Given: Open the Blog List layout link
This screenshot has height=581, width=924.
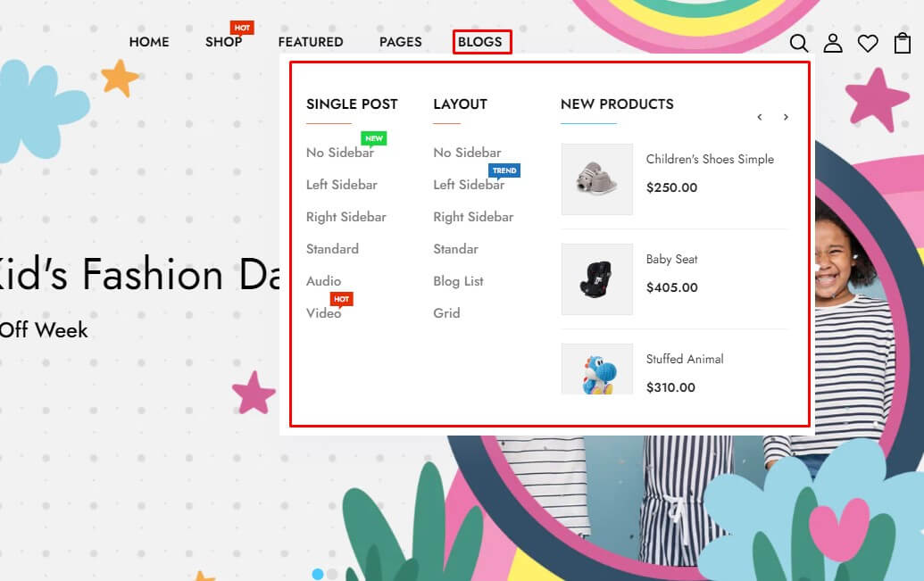Looking at the screenshot, I should (458, 281).
